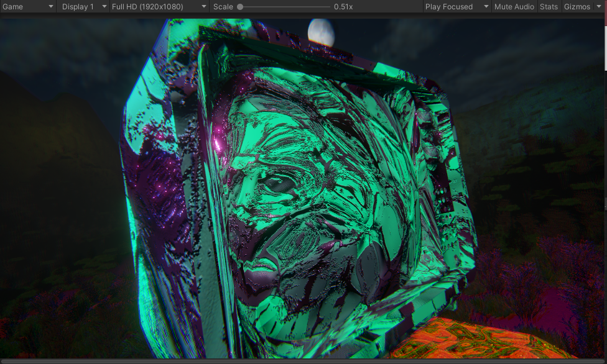Expand the Full HD (1920x1080) resolution dropdown
The image size is (607, 364).
point(160,7)
